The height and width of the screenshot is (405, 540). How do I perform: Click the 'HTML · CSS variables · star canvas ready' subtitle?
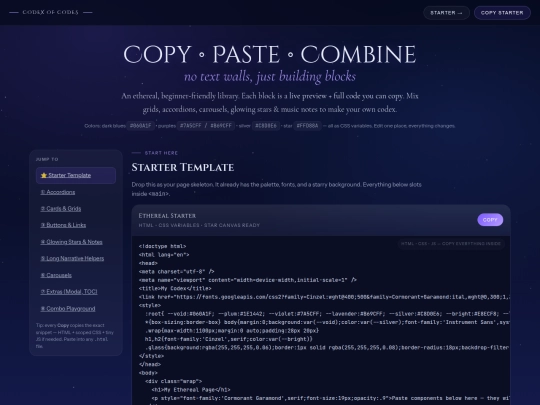[199, 225]
